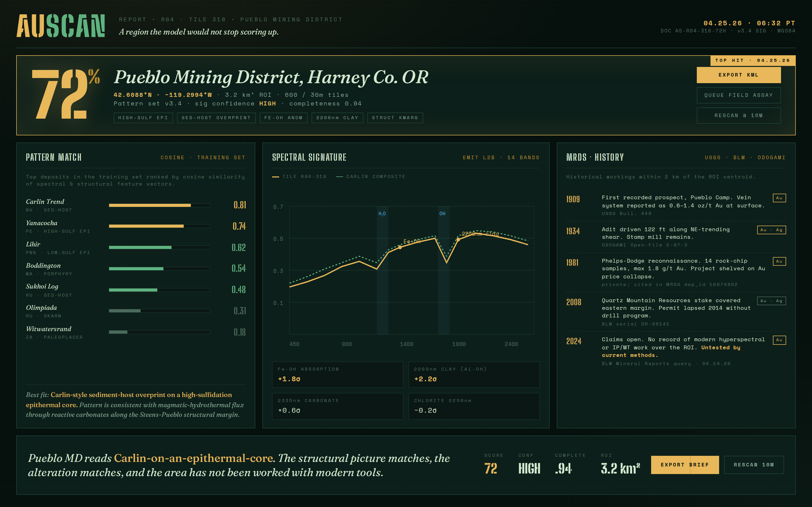This screenshot has width=812, height=507.
Task: Click the STRUCT KMARG tag chip
Action: (395, 118)
